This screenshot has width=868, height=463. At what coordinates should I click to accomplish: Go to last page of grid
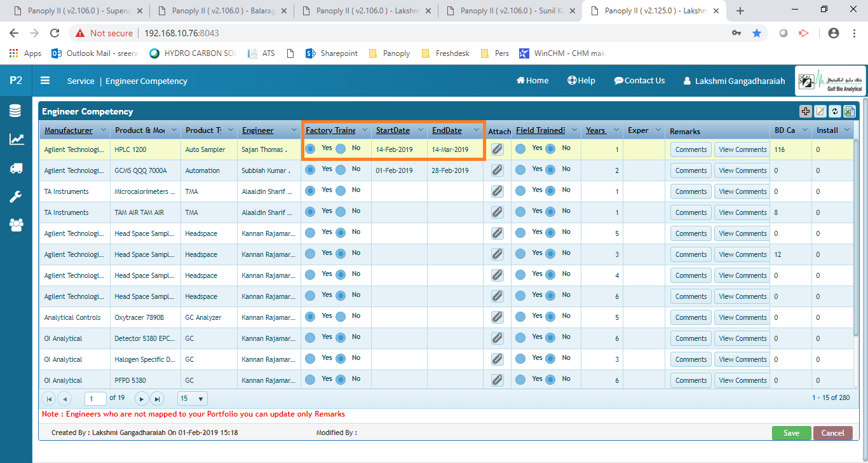coord(157,399)
